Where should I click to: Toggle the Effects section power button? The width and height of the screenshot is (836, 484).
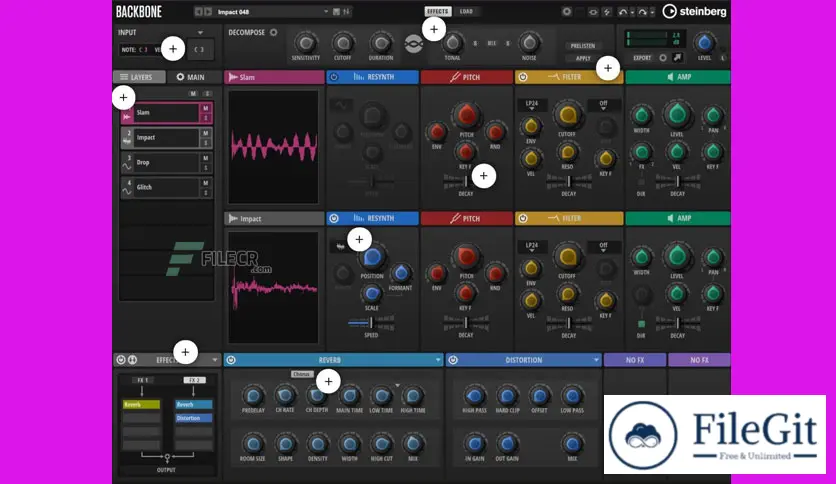[x=121, y=360]
